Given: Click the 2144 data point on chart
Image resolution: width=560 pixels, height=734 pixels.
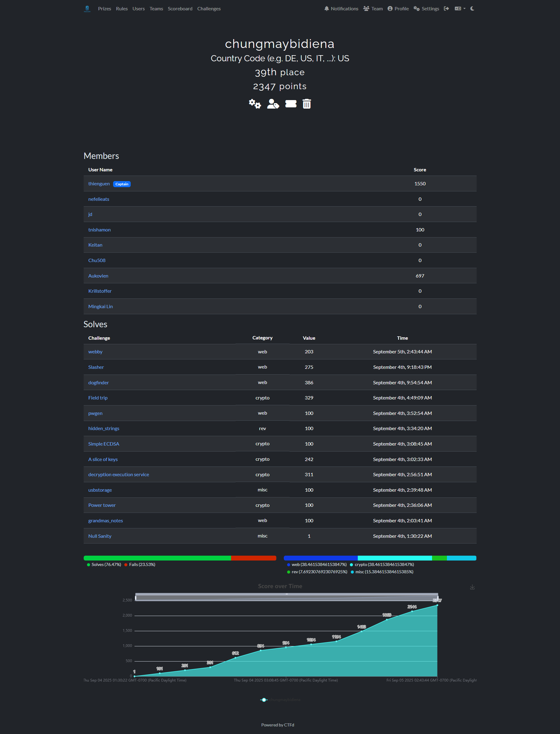Looking at the screenshot, I should point(412,611).
